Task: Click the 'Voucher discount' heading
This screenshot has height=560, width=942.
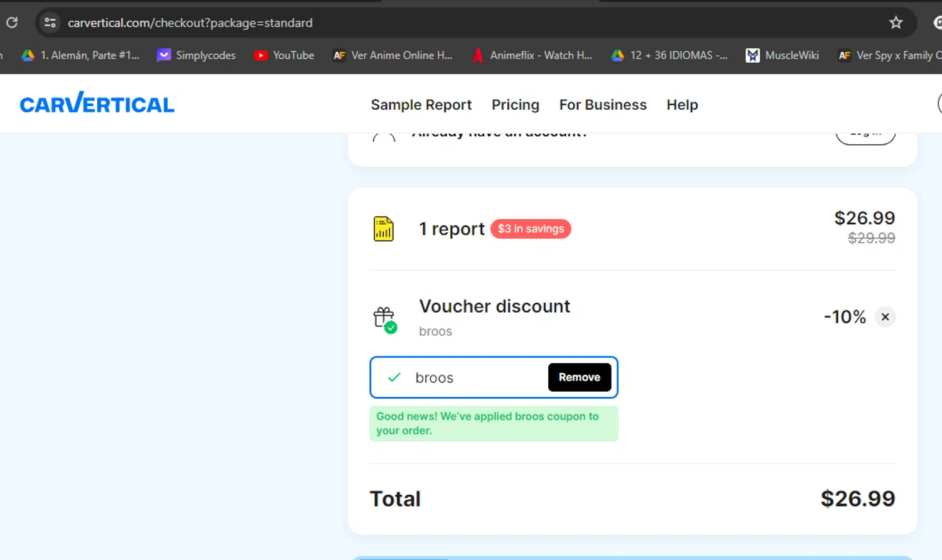Action: click(x=495, y=306)
